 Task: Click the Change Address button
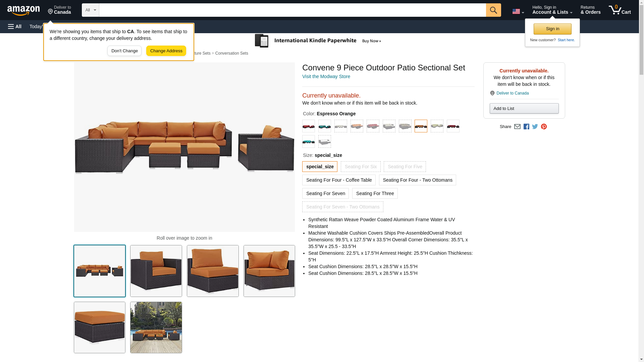(x=166, y=51)
